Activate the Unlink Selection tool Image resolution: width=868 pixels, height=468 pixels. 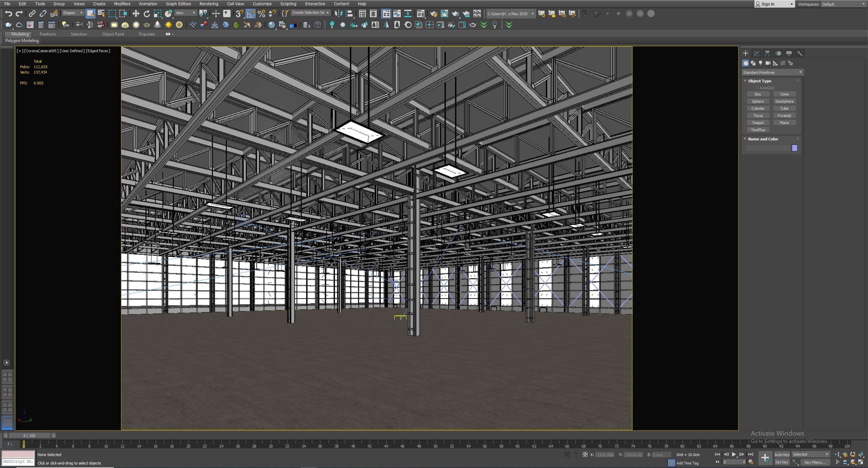coord(43,14)
